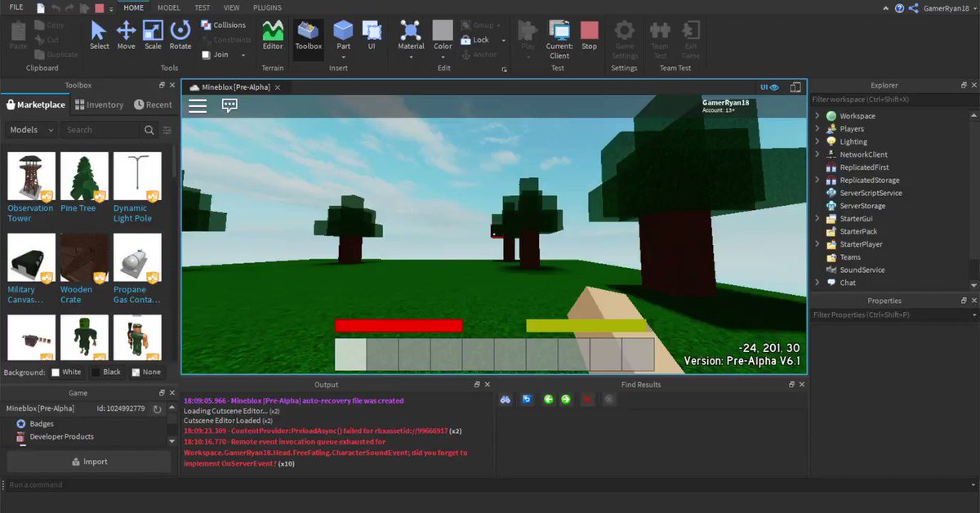The width and height of the screenshot is (980, 513).
Task: Toggle device emulation icon in viewport tab bar
Action: [795, 87]
